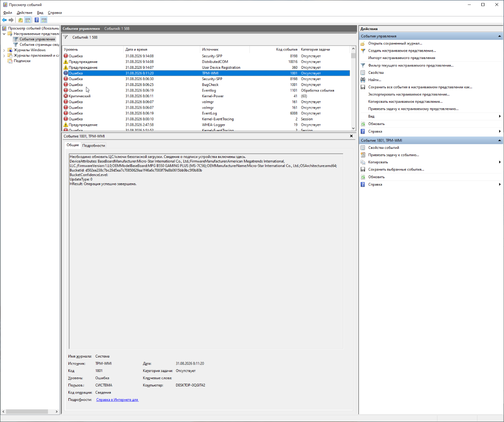Sort the list by the 'Код события' column header
504x422 pixels.
[287, 50]
